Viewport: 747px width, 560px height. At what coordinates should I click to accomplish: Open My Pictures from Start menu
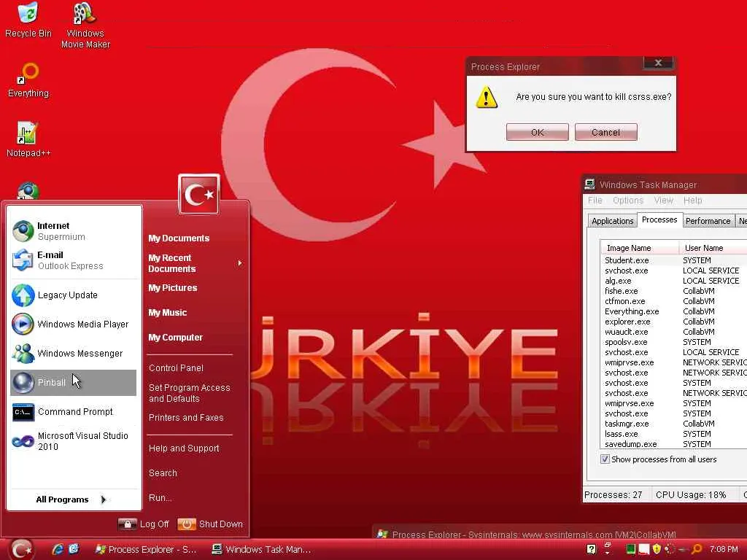coord(172,287)
